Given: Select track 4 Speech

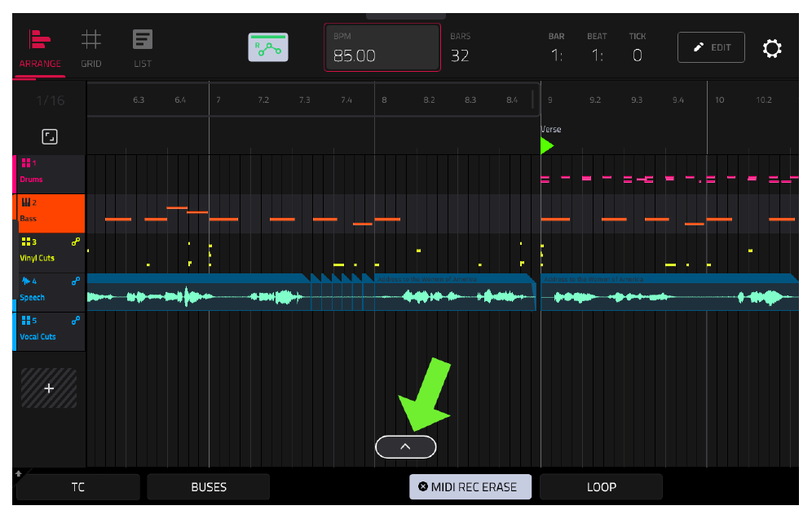Looking at the screenshot, I should (50, 292).
